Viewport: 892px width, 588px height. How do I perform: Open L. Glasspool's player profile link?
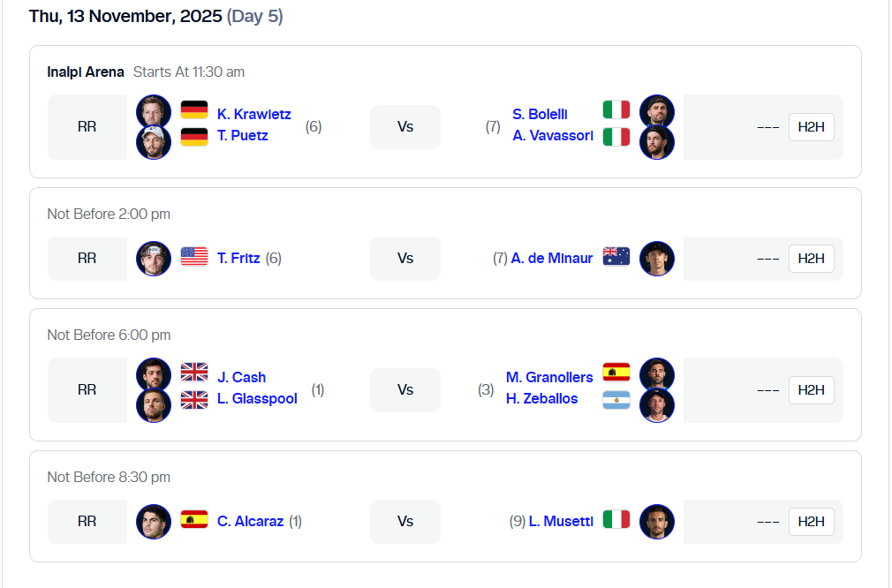(257, 399)
